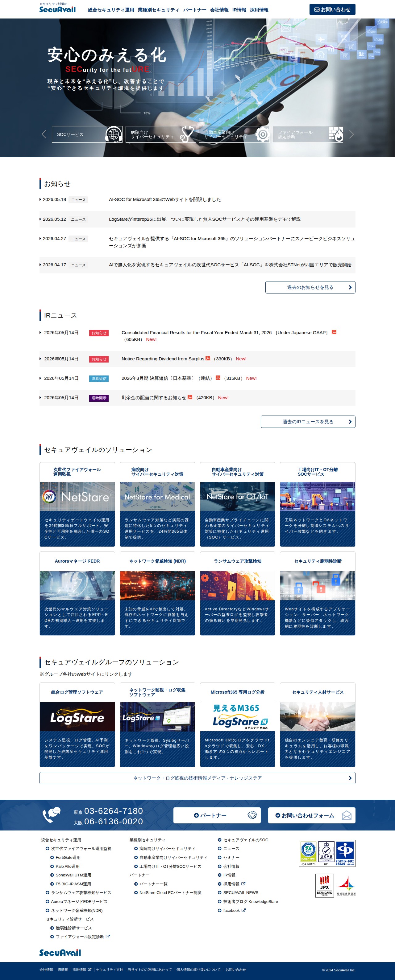This screenshot has width=395, height=980.
Task: Open the NetStare for OT/IoT solution card
Action: 237,504
